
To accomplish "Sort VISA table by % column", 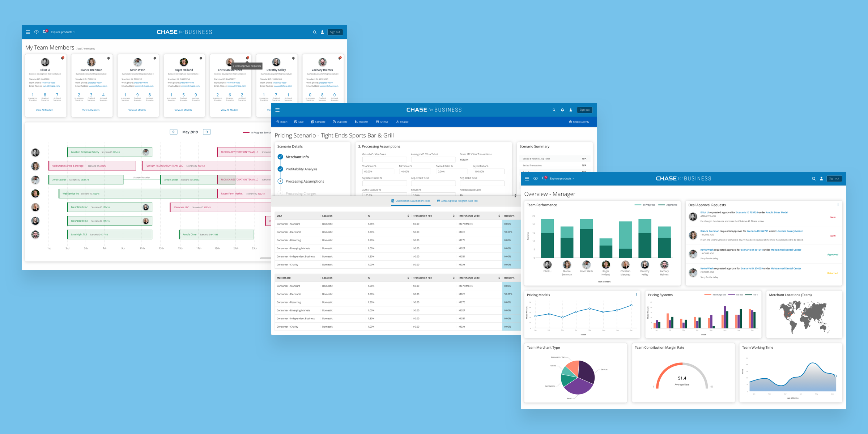I will point(408,216).
